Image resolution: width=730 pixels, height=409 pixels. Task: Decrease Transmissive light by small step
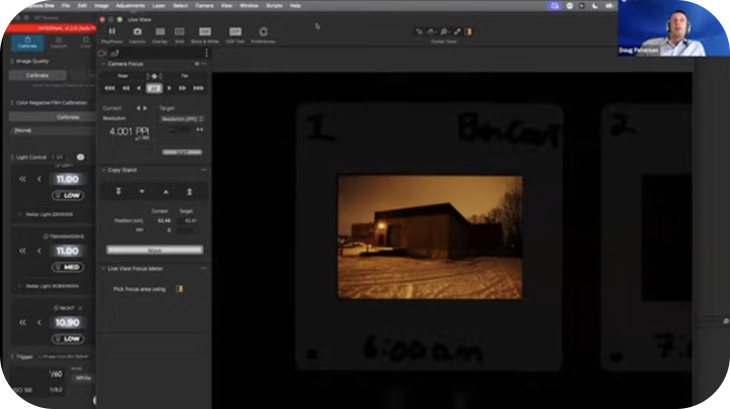tap(39, 251)
